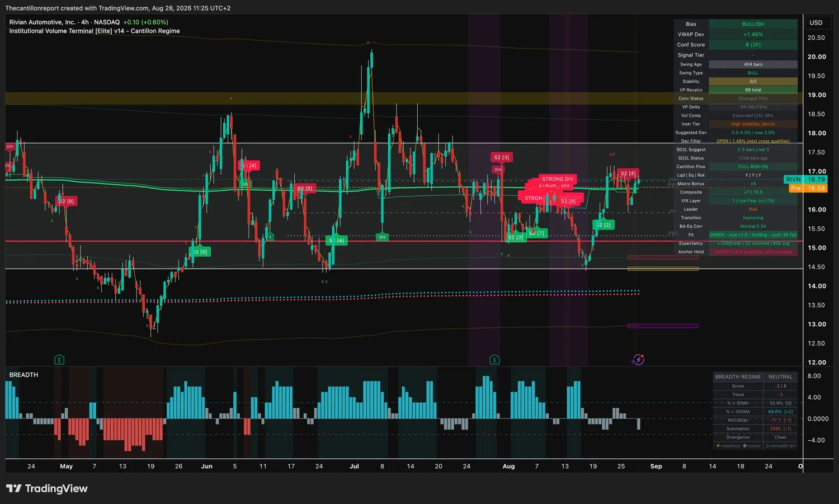Click the 404 bars Swing Age cell
The image size is (839, 504).
[753, 64]
